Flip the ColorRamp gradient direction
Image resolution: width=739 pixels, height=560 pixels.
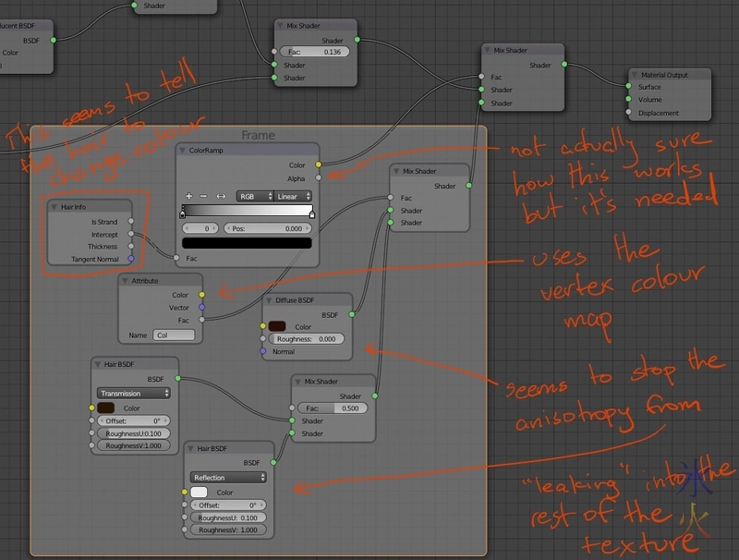coord(220,197)
